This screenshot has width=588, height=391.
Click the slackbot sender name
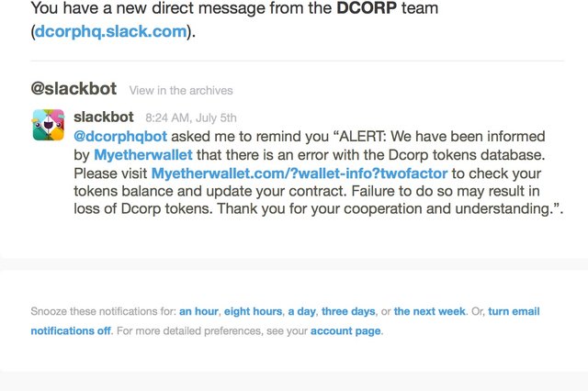104,117
